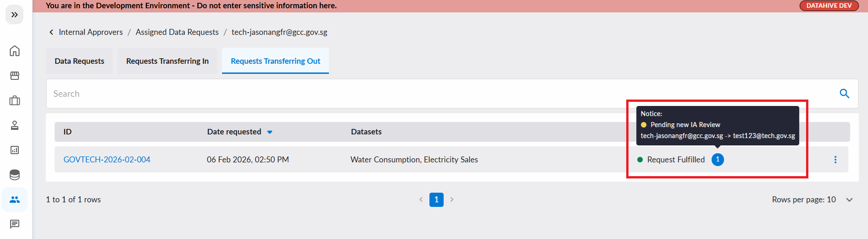
Task: Click the blue notice badge showing 1
Action: point(718,160)
